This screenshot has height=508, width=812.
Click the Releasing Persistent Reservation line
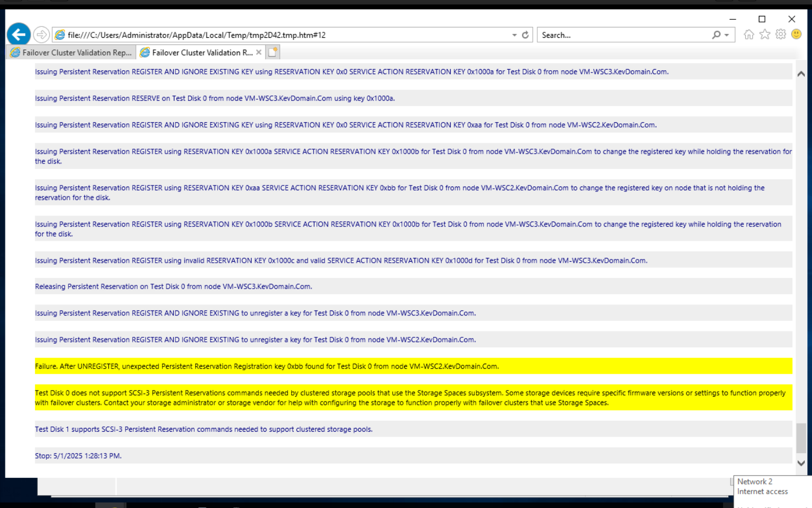(413, 286)
